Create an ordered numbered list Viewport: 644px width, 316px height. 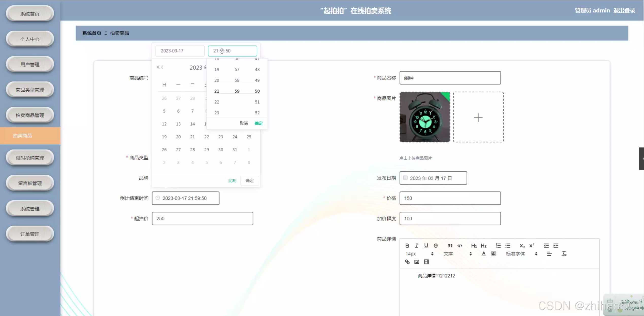click(498, 245)
